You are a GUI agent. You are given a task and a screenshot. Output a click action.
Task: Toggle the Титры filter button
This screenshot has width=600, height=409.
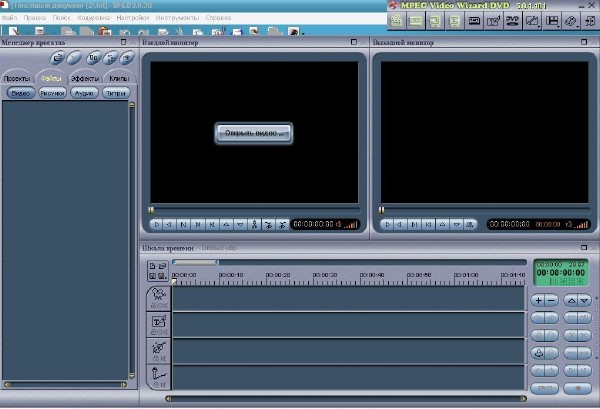116,93
